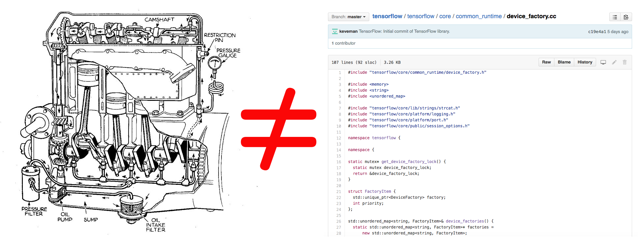Viewport: 644px width, 246px height.
Task: Click the RESTRICTION PIN label
Action: [220, 37]
